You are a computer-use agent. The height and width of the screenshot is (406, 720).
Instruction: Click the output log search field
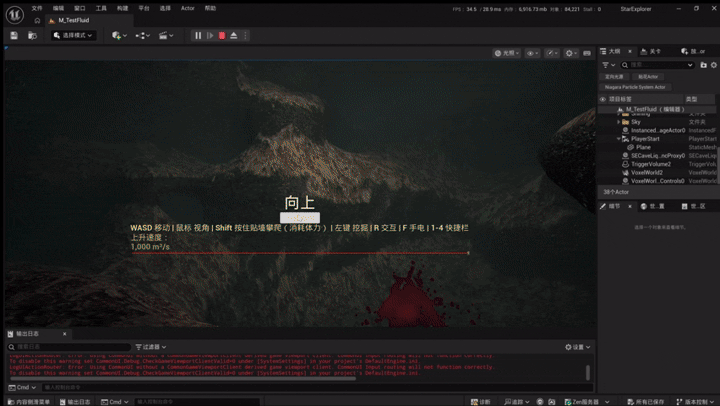[69, 347]
